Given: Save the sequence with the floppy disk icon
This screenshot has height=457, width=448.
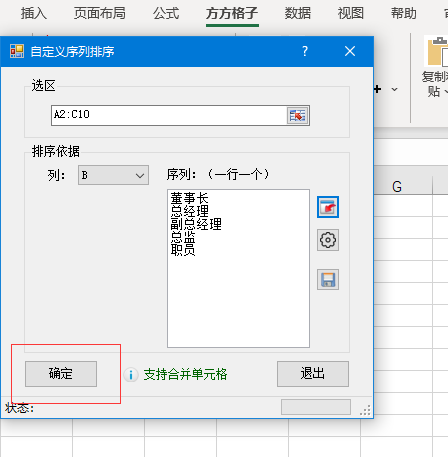Looking at the screenshot, I should [x=328, y=279].
